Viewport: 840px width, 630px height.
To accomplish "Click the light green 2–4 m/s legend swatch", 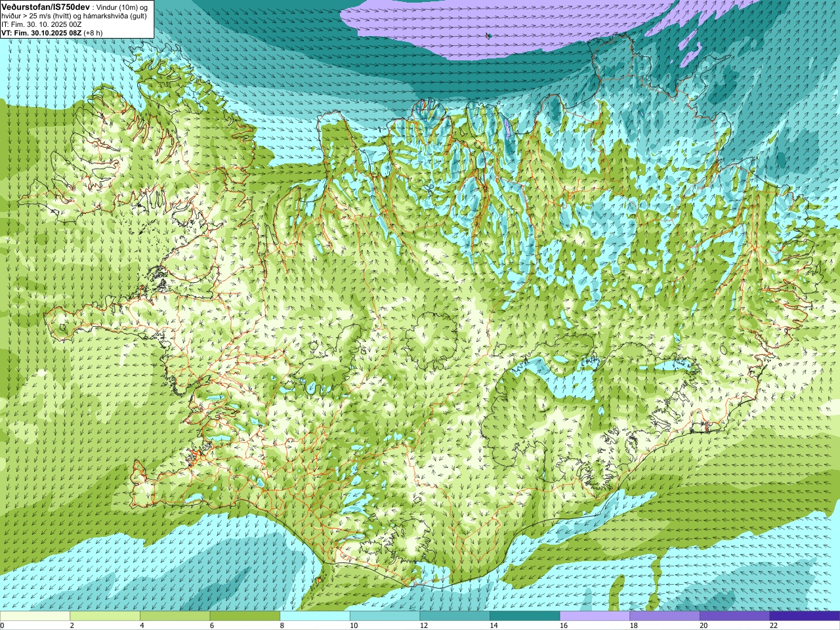I will coord(105,616).
